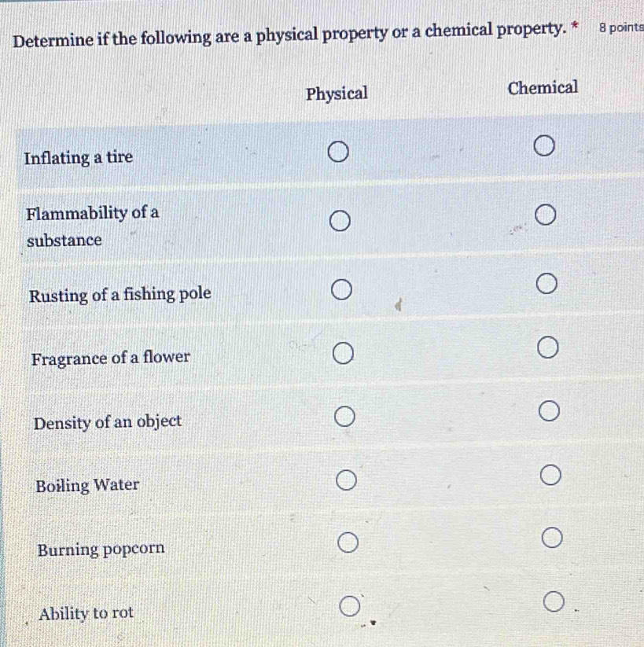This screenshot has height=647, width=644.
Task: Mark Inflating a tire as Physical
Action: point(337,151)
